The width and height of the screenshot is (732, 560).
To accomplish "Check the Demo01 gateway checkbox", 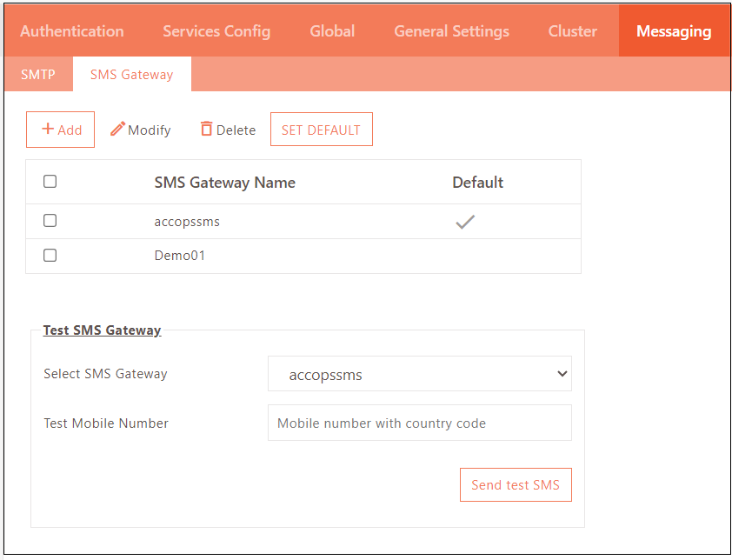I will (x=50, y=256).
